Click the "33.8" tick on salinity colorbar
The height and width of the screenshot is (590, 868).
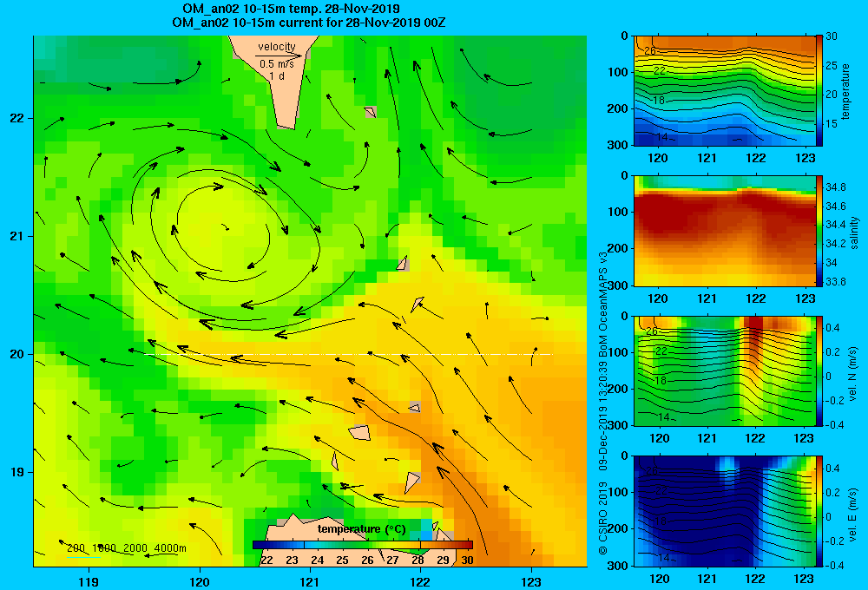point(835,282)
